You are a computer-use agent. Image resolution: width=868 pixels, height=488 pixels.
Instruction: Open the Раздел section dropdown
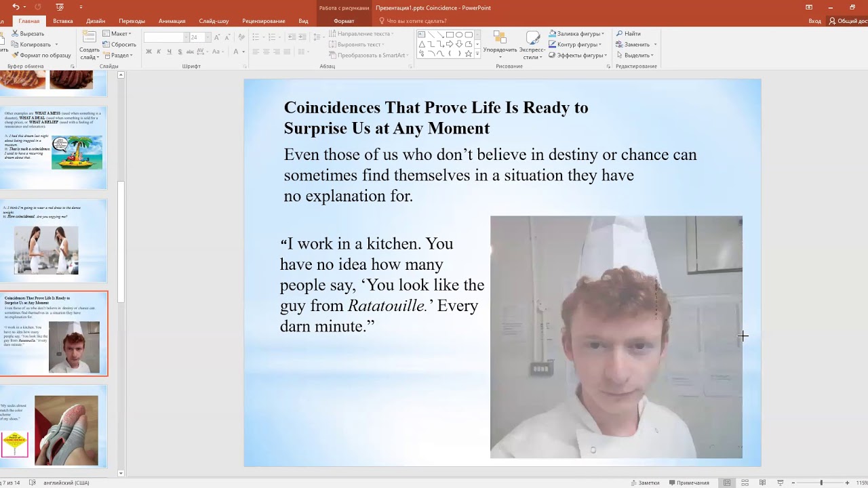point(117,55)
